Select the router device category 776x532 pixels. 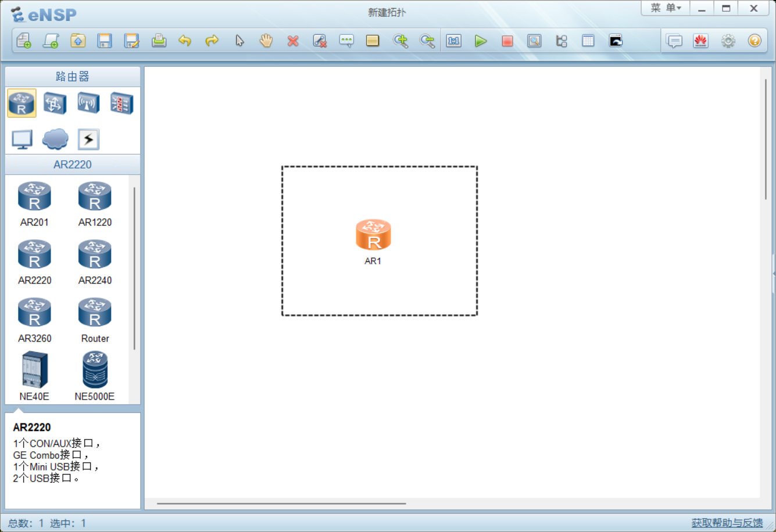(x=22, y=103)
